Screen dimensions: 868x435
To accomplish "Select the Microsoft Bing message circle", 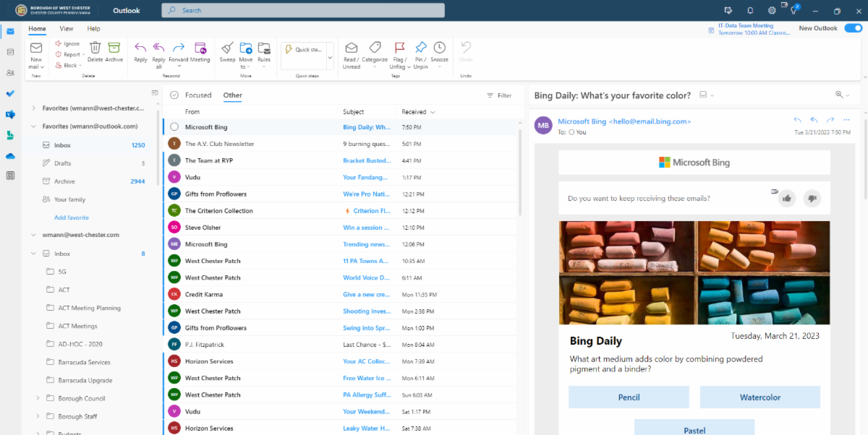I will click(174, 127).
